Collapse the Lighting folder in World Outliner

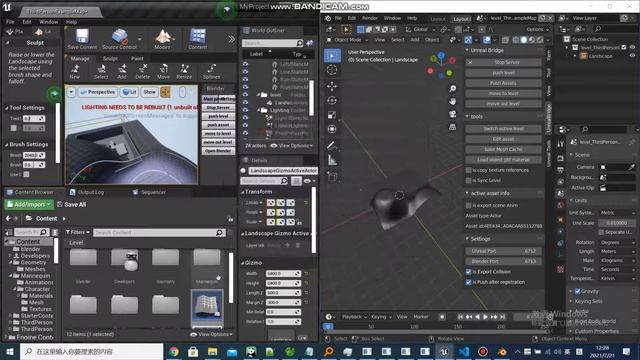click(258, 110)
